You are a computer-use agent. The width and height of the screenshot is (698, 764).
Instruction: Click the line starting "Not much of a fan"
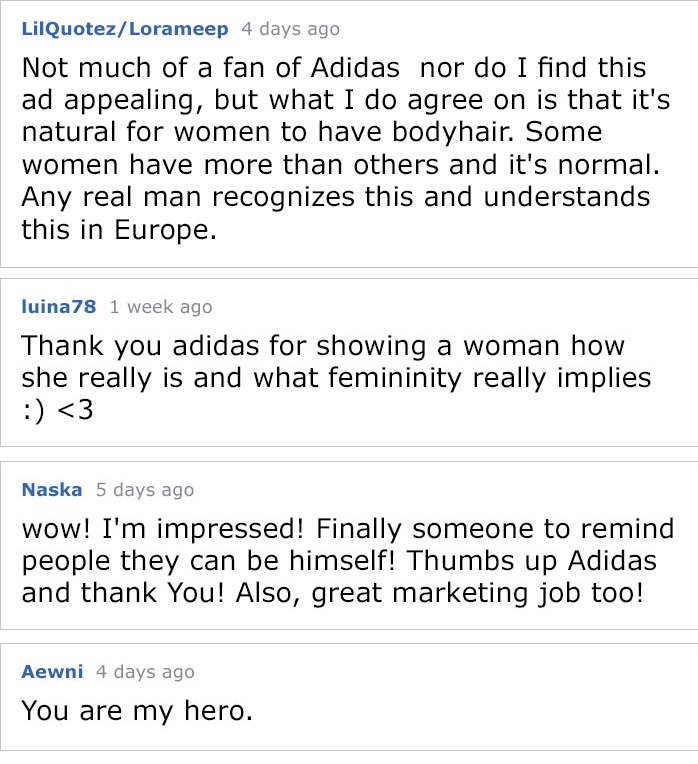[334, 67]
